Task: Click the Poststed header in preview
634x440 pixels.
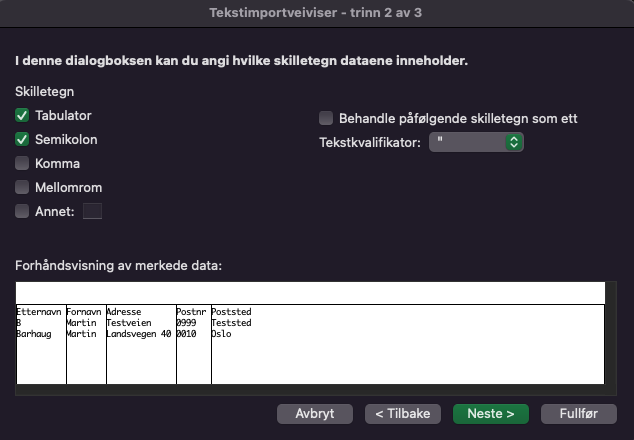Action: coord(231,312)
